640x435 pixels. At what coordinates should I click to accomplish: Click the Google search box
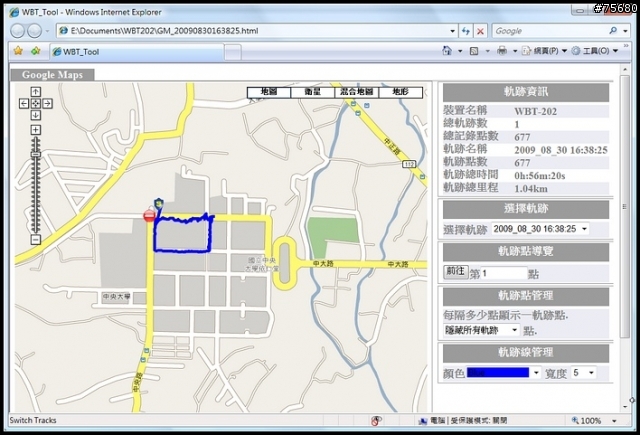(x=549, y=31)
